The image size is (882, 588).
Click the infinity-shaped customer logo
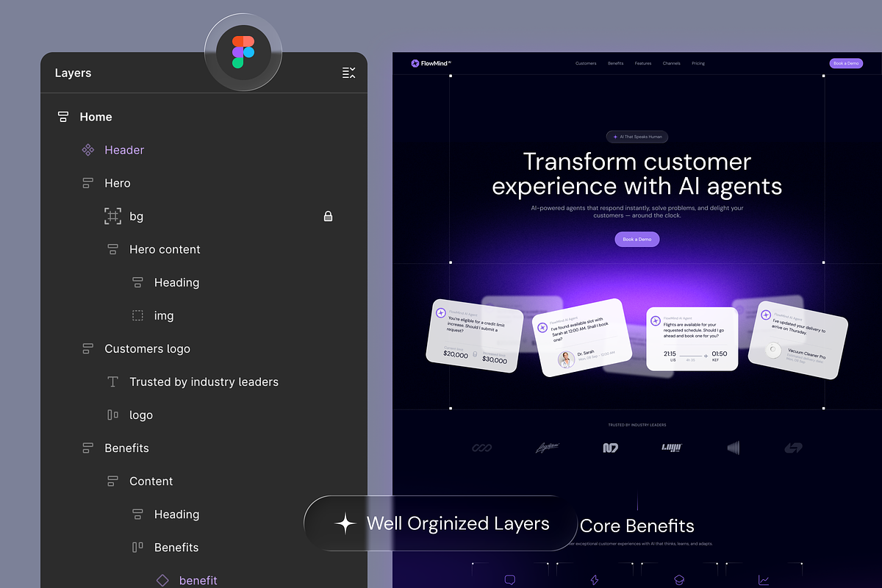click(x=482, y=448)
